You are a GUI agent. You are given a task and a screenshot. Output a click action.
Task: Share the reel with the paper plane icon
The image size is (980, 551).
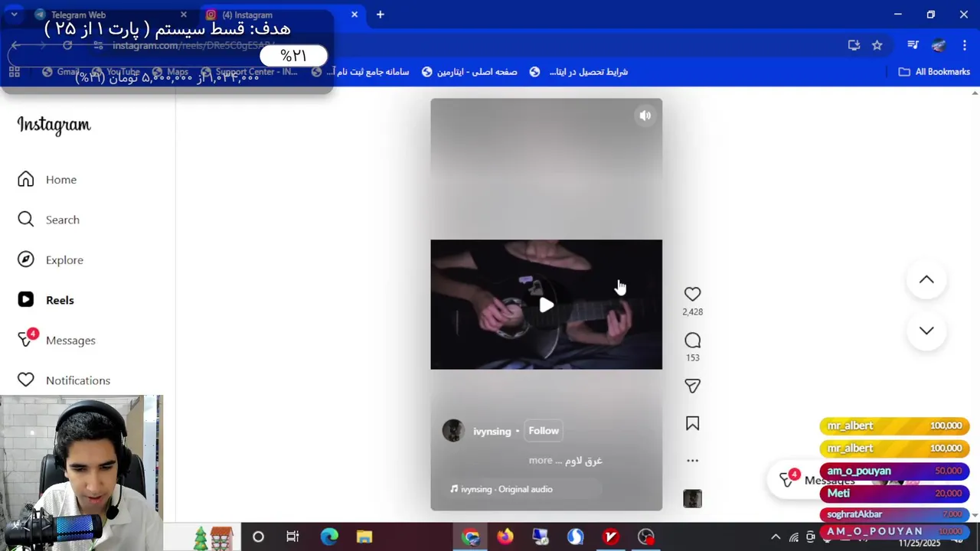(692, 386)
